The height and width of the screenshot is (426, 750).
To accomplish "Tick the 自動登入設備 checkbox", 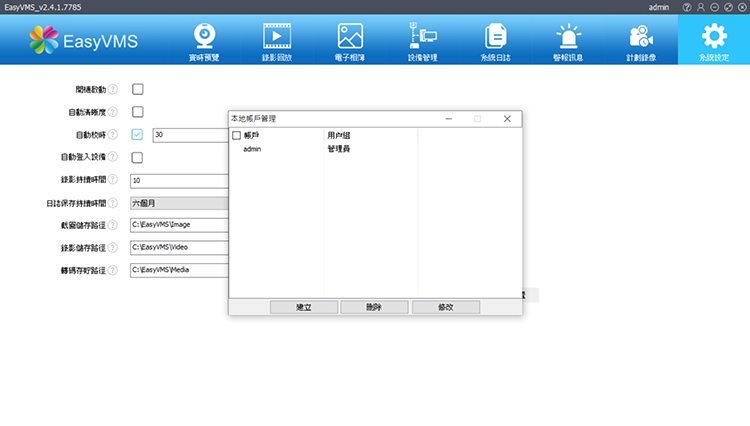I will pos(138,158).
